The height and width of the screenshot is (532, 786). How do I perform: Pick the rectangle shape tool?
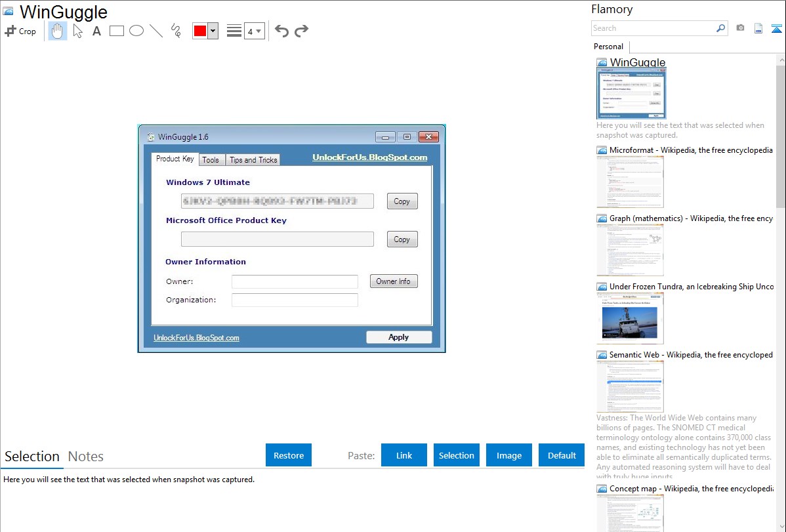(x=116, y=31)
